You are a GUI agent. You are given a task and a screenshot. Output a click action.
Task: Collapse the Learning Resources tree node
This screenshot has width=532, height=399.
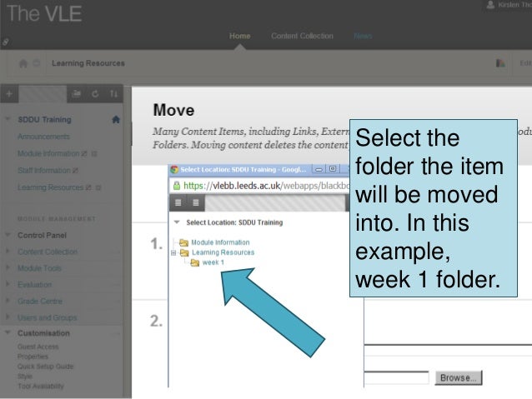coord(173,252)
